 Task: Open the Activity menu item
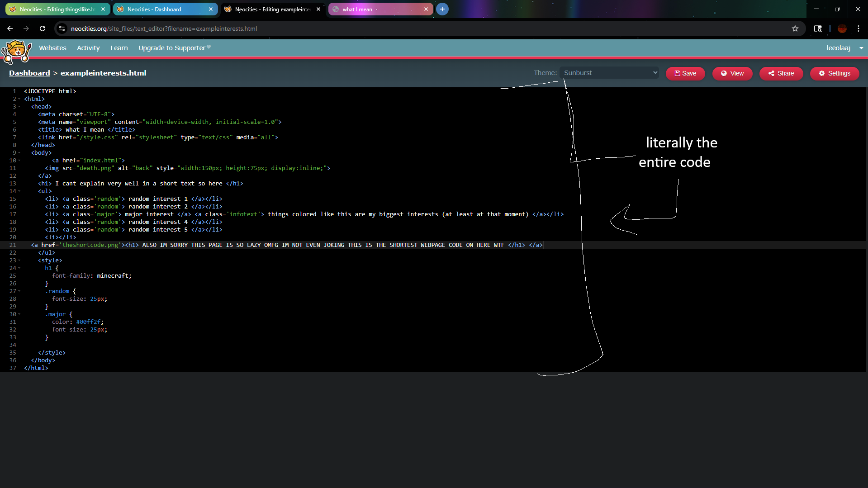(88, 48)
